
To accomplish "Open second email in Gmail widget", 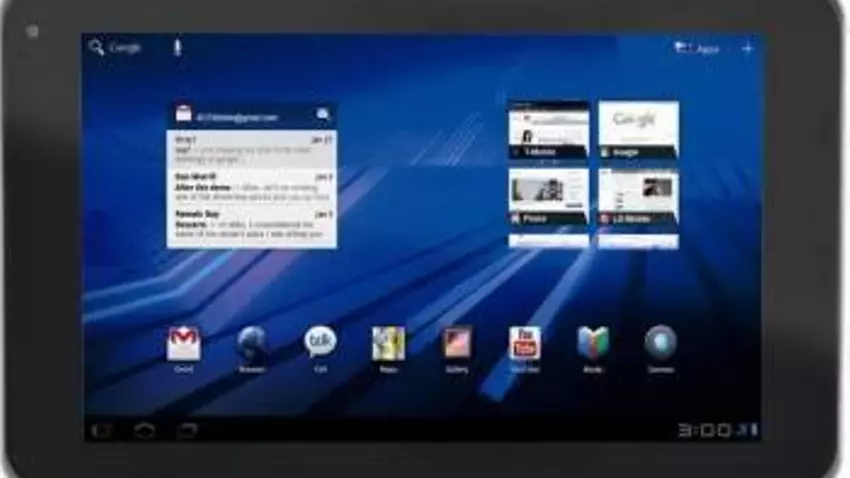I will pyautogui.click(x=251, y=186).
